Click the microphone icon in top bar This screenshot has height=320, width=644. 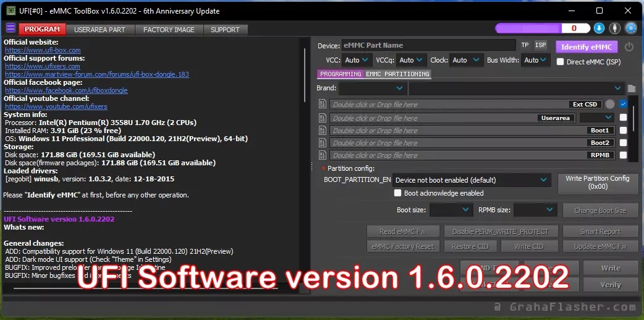(x=614, y=28)
